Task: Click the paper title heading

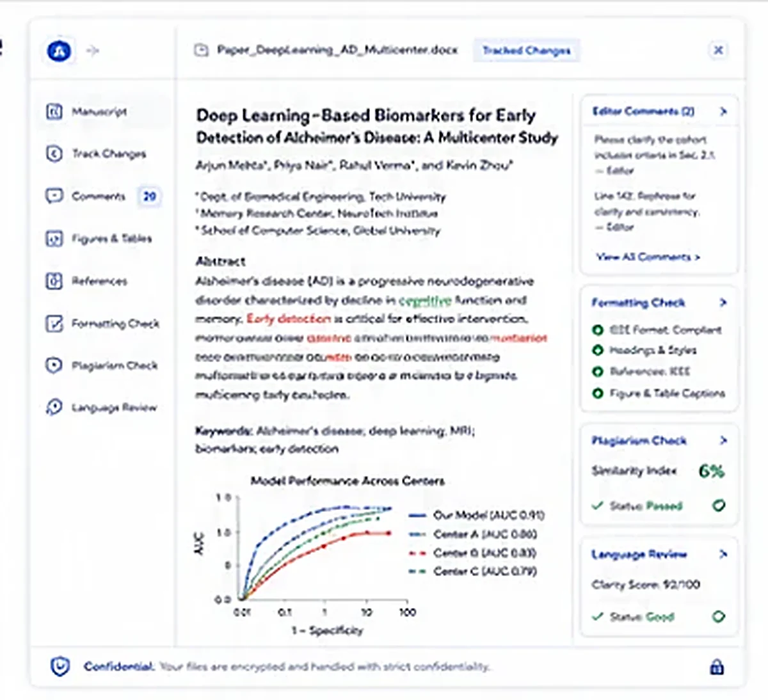Action: [377, 126]
